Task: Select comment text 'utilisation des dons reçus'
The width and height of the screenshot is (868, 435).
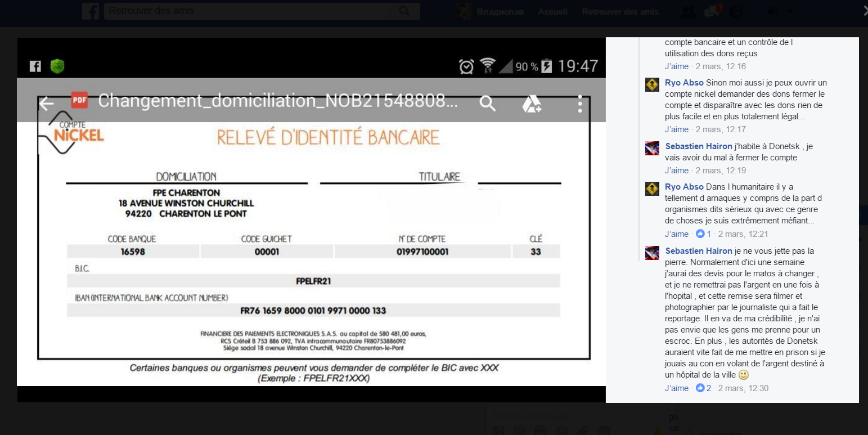Action: pyautogui.click(x=711, y=53)
